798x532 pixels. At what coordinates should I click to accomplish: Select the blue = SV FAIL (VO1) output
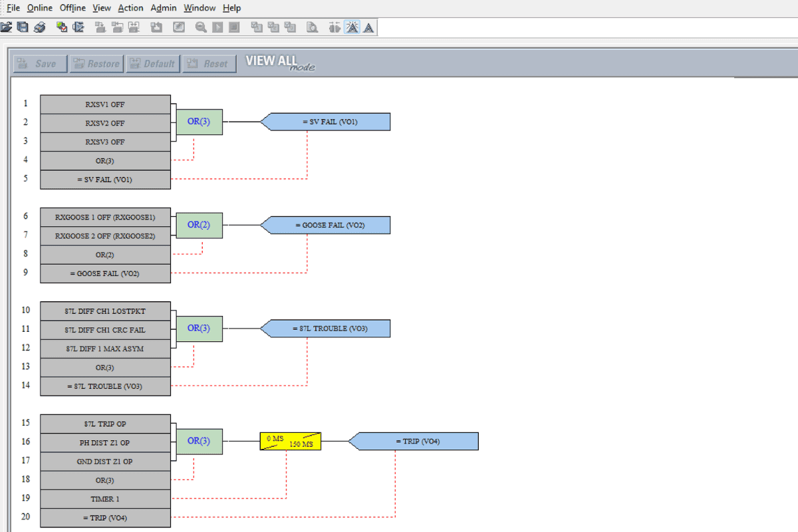[x=325, y=122]
